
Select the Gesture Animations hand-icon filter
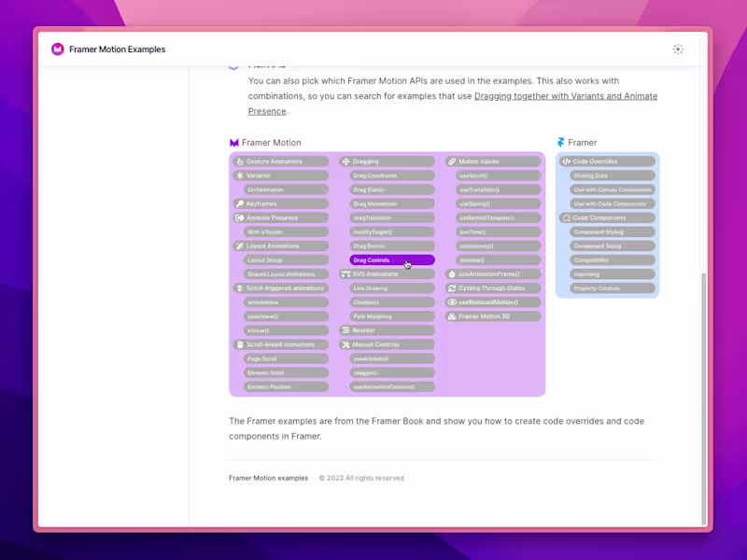(x=281, y=161)
